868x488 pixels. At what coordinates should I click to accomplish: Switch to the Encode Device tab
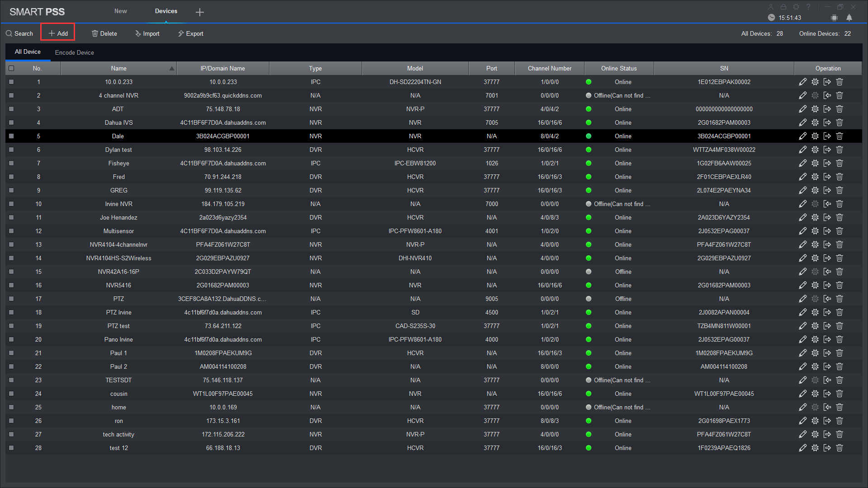coord(74,52)
